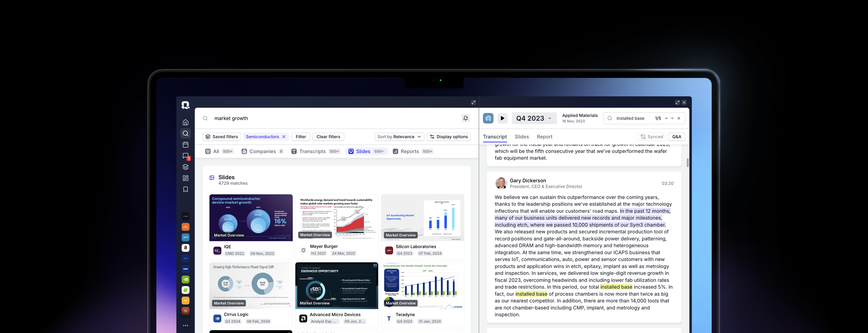Click the layers stack icon in sidebar

(x=185, y=167)
